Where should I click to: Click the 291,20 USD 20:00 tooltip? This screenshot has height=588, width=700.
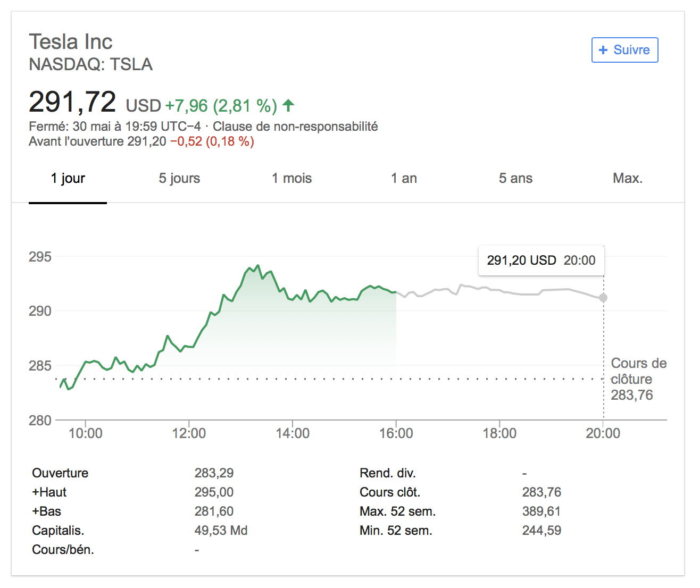point(541,261)
